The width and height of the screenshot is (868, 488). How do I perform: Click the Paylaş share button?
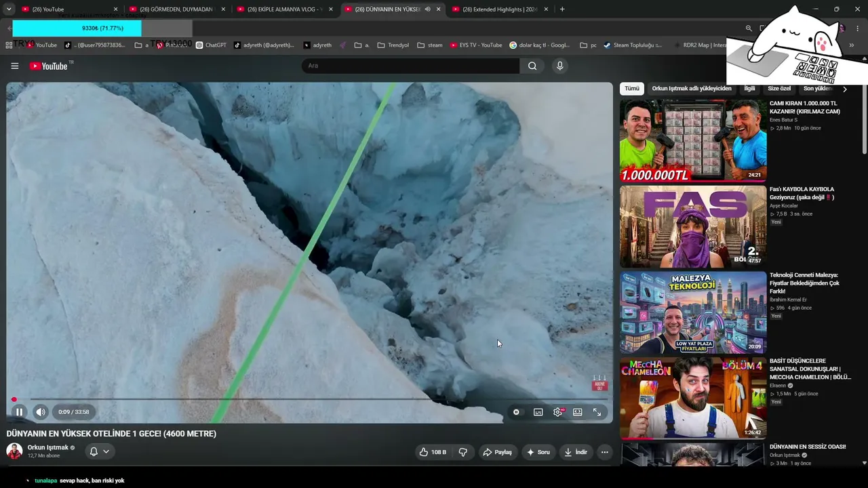pos(497,452)
